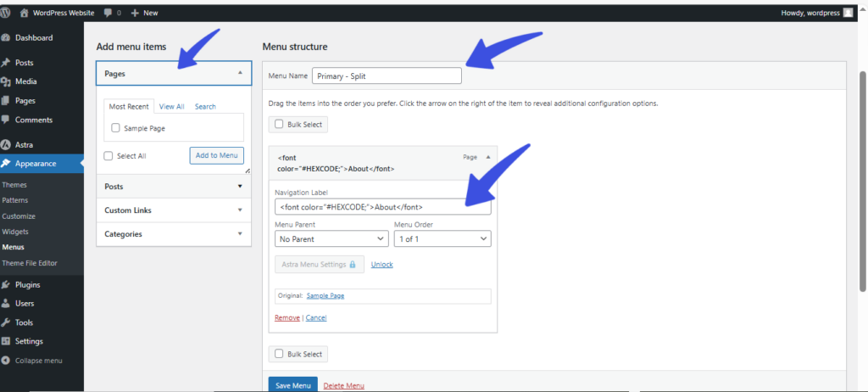Click the Navigation Label input field
Screen dimensions: 868x392
[x=382, y=207]
